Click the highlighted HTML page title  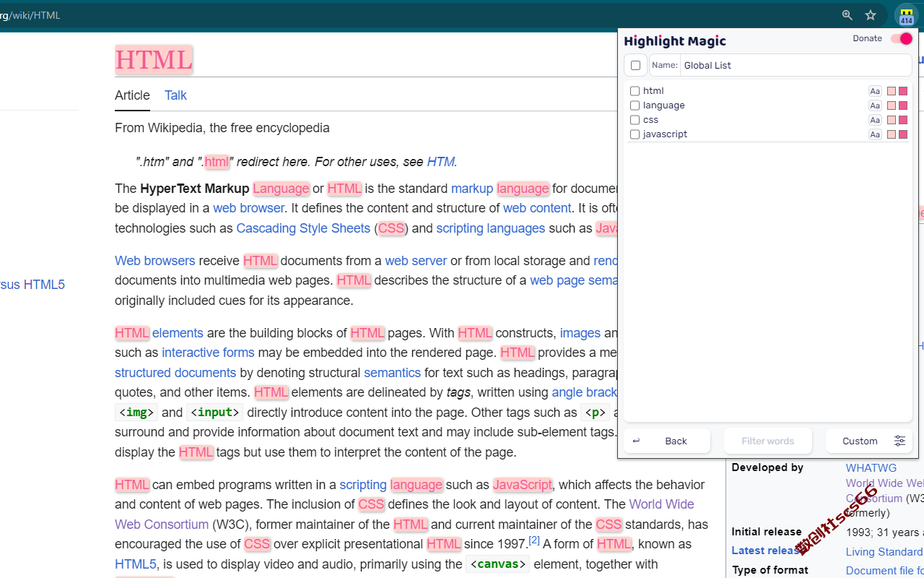point(154,60)
